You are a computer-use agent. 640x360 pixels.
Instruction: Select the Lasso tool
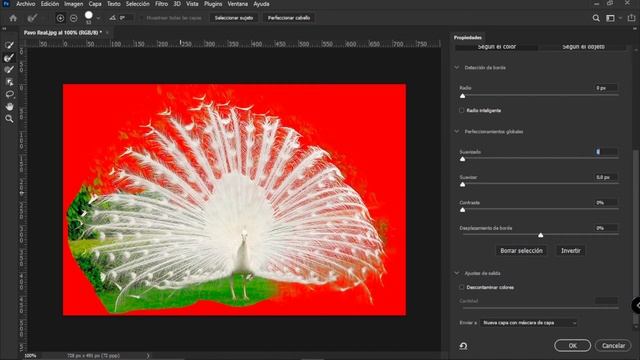click(9, 94)
